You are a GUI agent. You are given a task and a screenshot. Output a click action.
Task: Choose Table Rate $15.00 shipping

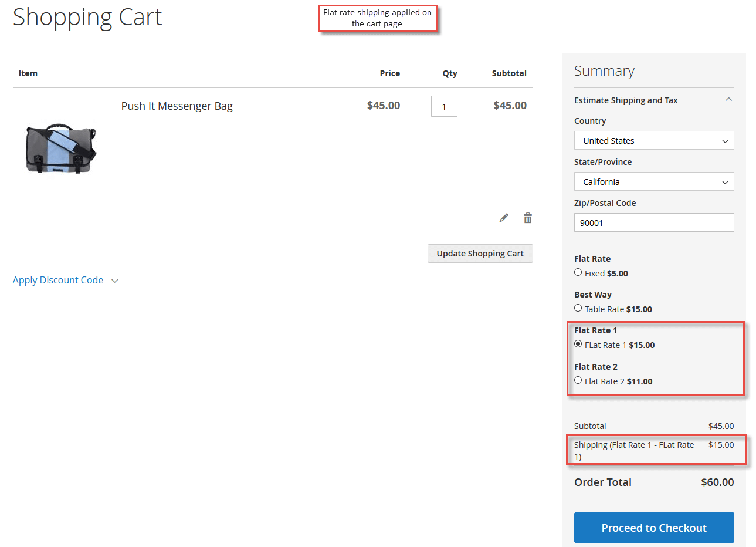578,308
